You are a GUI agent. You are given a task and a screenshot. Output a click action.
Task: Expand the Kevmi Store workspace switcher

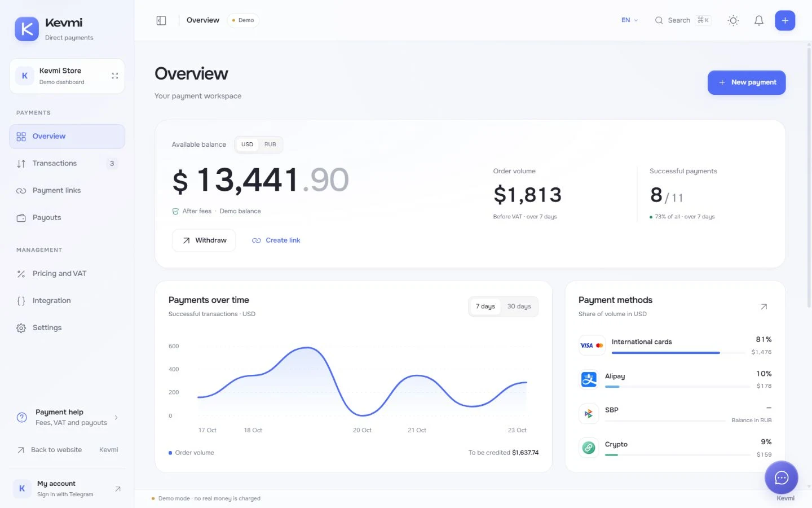click(x=115, y=76)
